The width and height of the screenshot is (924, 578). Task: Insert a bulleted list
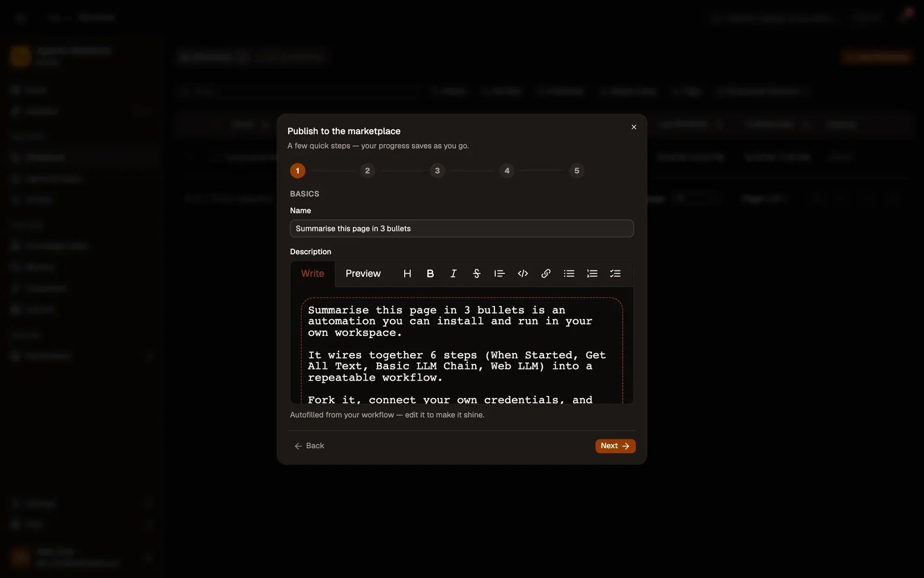[569, 274]
